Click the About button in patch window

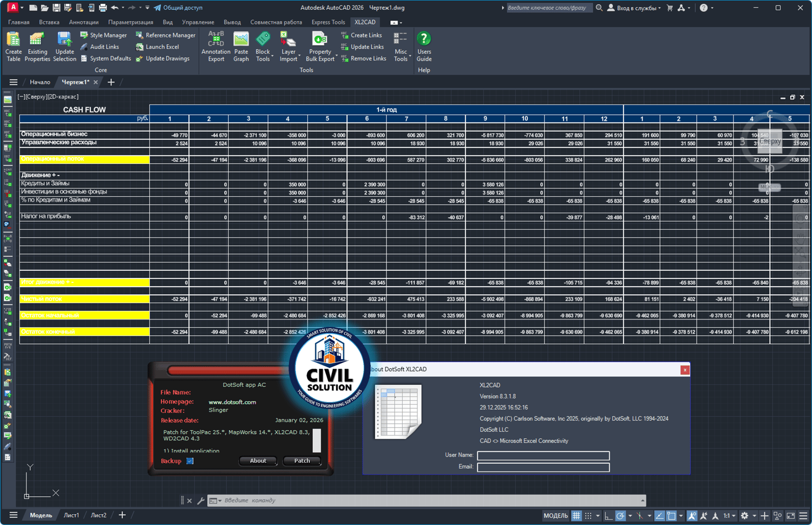[258, 461]
